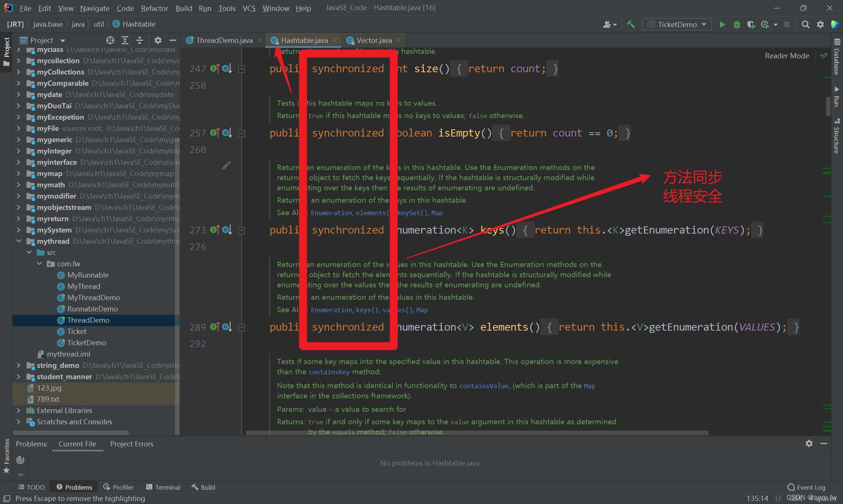Switch to the Vector.java editor tab
Viewport: 843px width, 504px height.
tap(374, 40)
